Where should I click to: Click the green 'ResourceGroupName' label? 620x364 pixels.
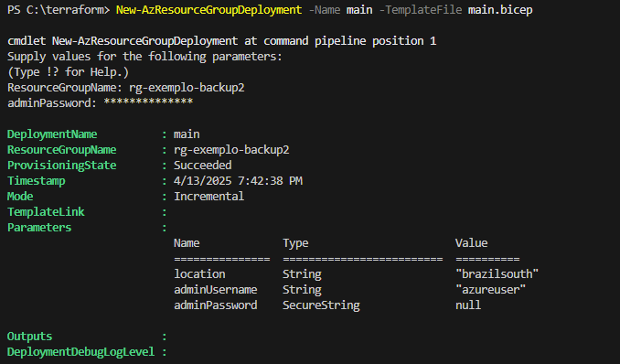pyautogui.click(x=61, y=150)
